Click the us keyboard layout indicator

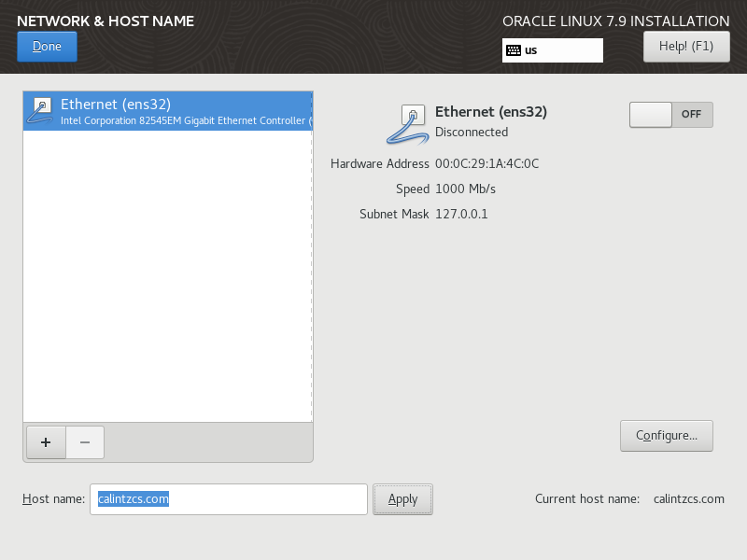click(x=552, y=50)
